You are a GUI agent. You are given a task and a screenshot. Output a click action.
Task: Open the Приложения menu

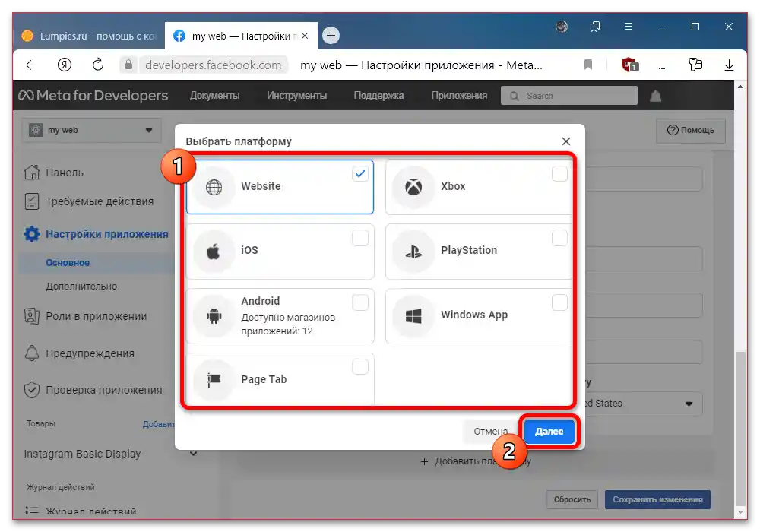click(459, 96)
